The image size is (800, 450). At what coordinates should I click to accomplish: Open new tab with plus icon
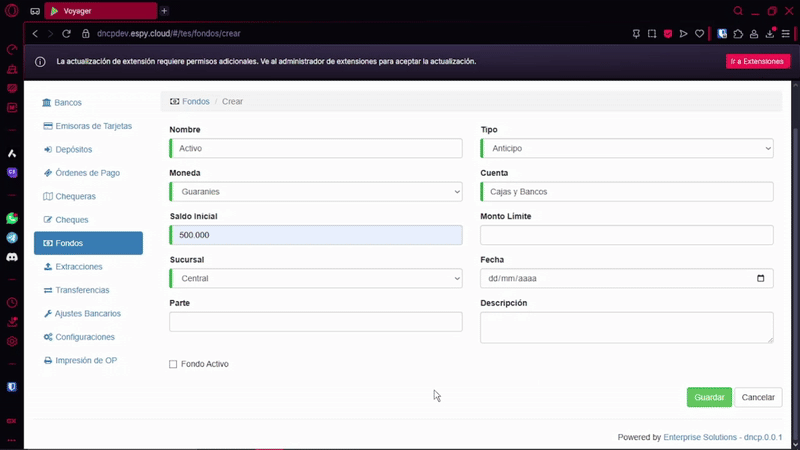[x=164, y=11]
